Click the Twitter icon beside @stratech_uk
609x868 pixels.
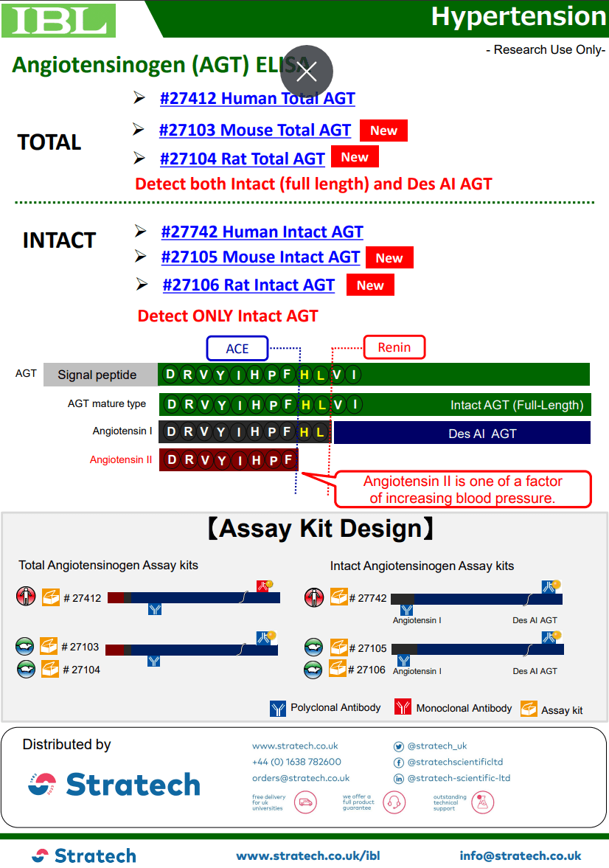pyautogui.click(x=399, y=746)
